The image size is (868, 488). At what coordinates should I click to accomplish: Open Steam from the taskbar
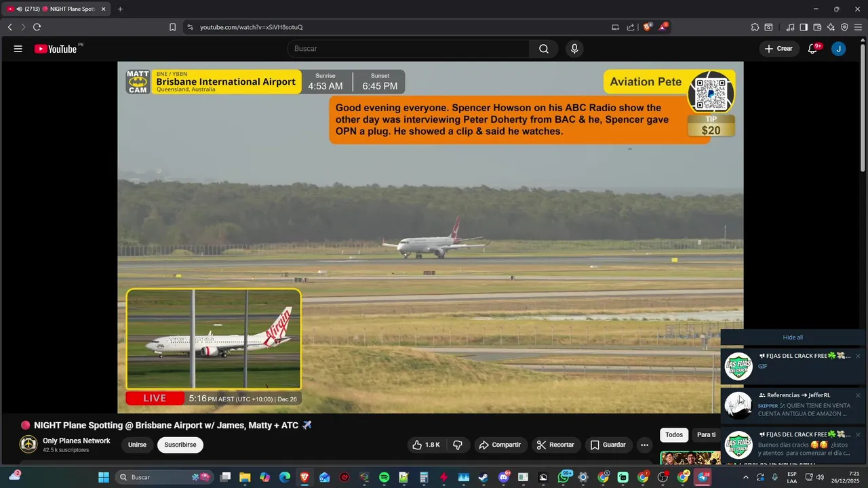coord(483,477)
